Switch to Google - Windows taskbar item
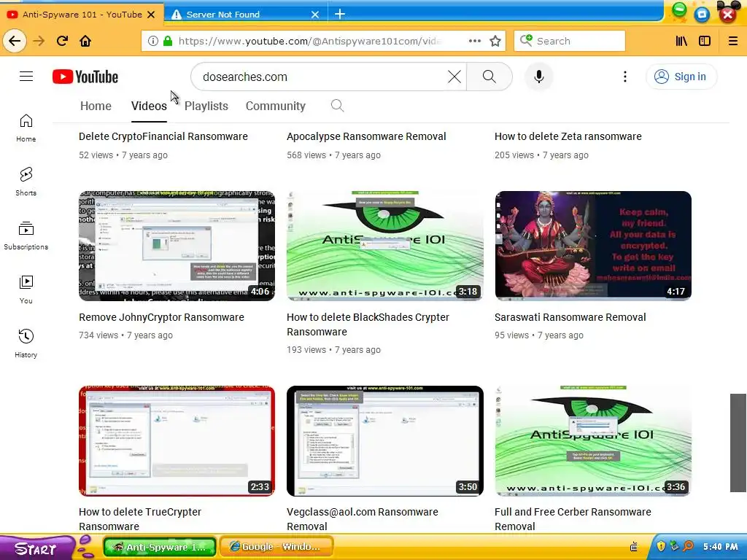 coord(276,547)
